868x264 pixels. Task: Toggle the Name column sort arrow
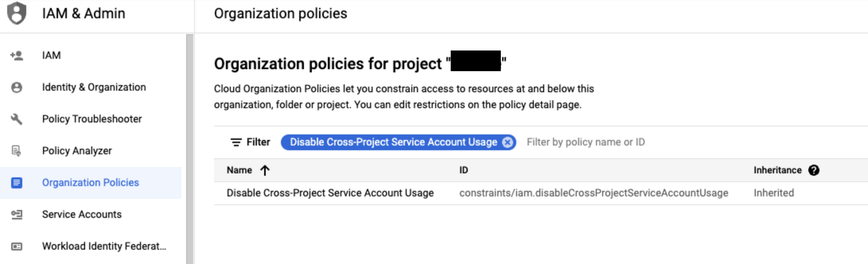point(265,170)
